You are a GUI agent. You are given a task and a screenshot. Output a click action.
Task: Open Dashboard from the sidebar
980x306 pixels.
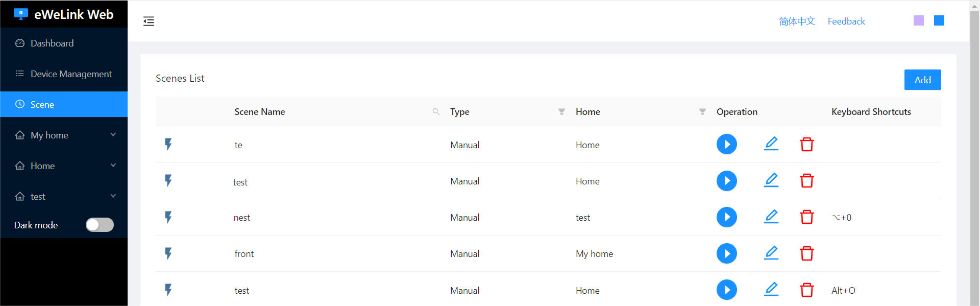pos(52,43)
